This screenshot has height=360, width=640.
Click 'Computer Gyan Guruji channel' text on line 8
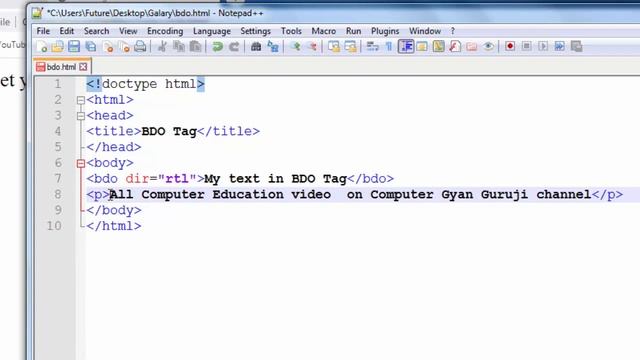coord(481,195)
